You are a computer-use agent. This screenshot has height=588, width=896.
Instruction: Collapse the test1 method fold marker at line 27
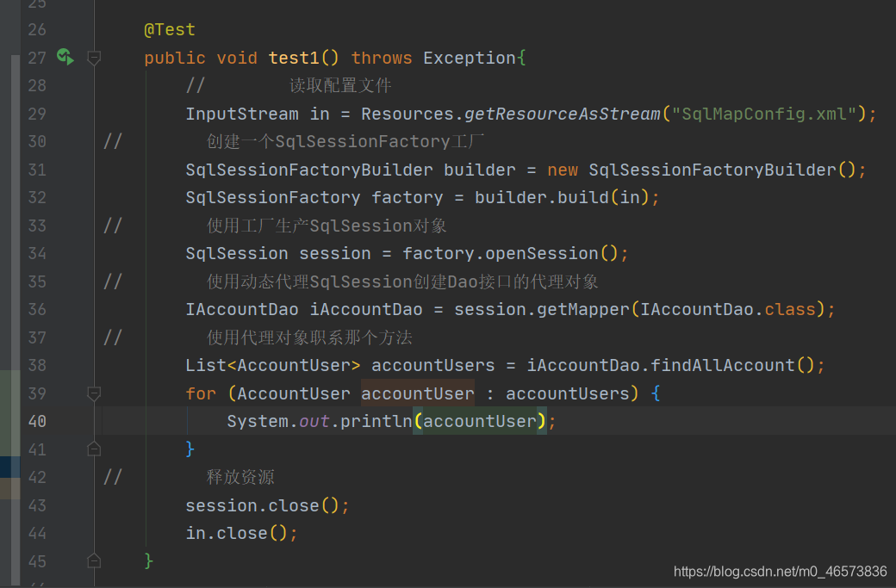point(94,57)
